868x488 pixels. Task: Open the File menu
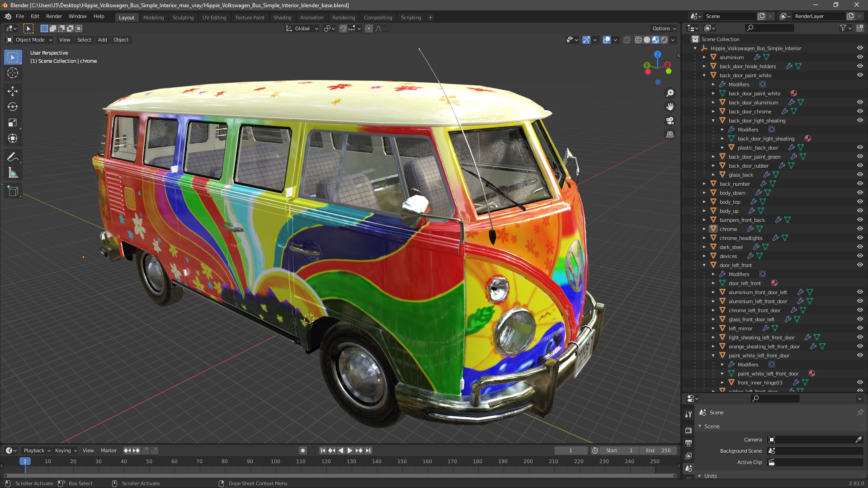20,16
